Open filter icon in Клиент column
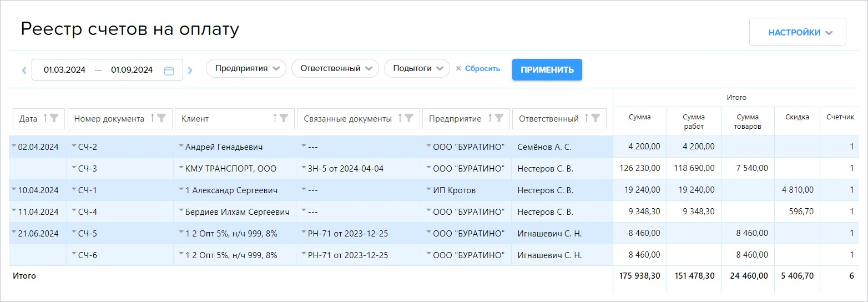Viewport: 868px width, 302px height. 284,118
